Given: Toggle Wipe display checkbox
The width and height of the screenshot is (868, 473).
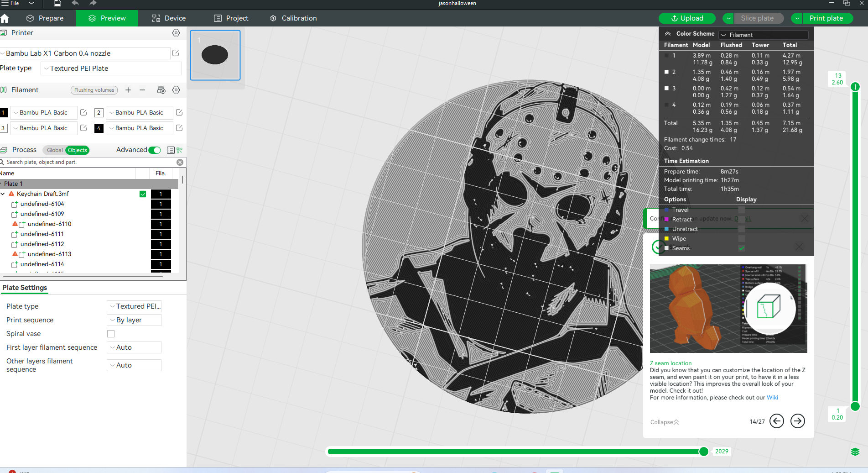Looking at the screenshot, I should pos(742,239).
